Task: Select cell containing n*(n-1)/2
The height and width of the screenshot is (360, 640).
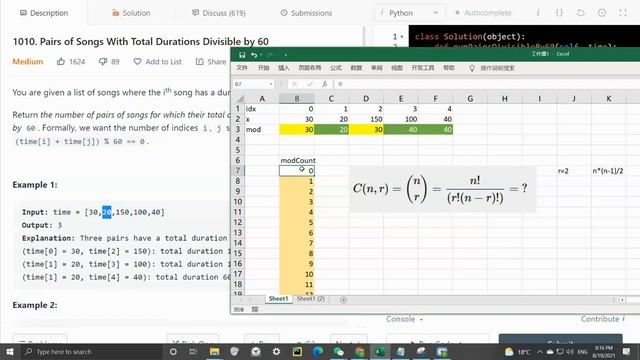Action: pyautogui.click(x=608, y=171)
